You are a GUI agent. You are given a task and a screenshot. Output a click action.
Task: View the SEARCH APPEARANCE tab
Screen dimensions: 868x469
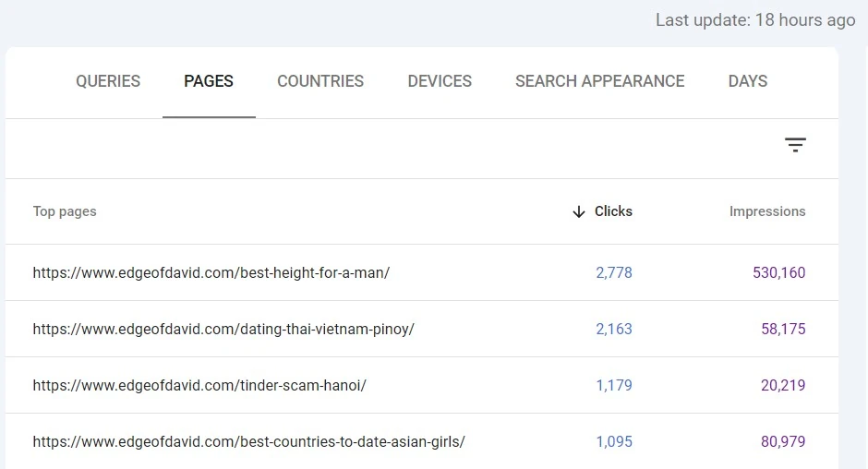click(x=599, y=81)
